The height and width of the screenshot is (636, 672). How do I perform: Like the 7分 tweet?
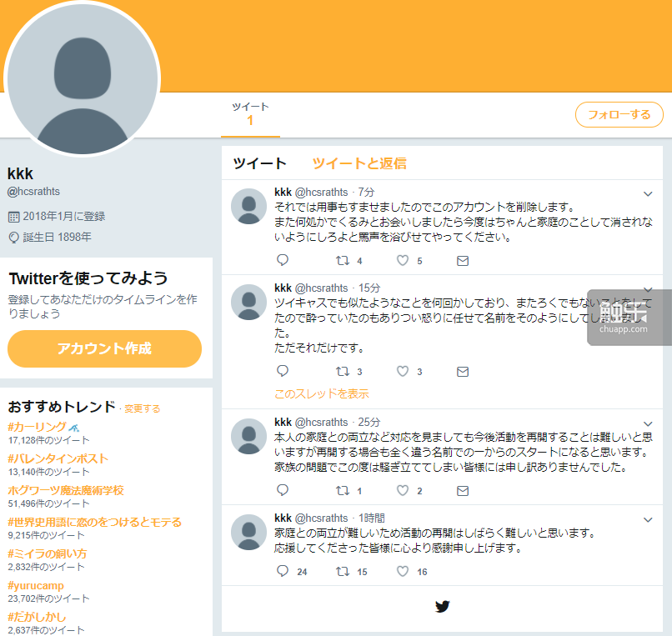(x=403, y=260)
